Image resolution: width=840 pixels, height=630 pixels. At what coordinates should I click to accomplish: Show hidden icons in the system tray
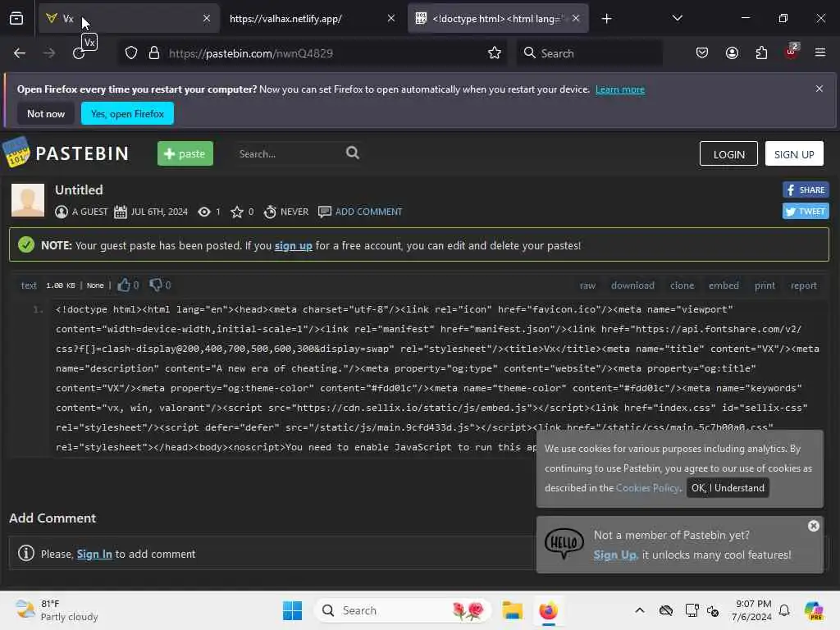click(640, 610)
